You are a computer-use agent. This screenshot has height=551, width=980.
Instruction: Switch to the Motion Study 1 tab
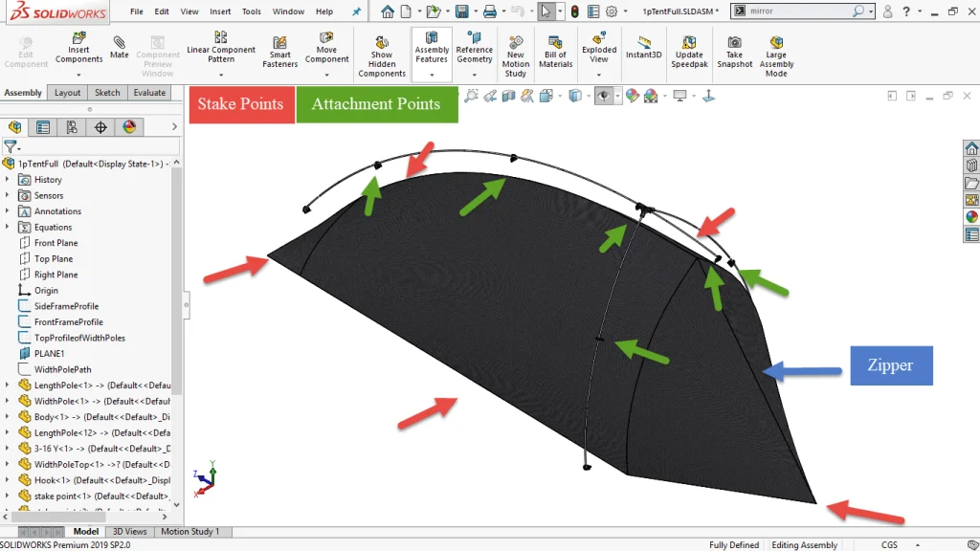pos(192,531)
